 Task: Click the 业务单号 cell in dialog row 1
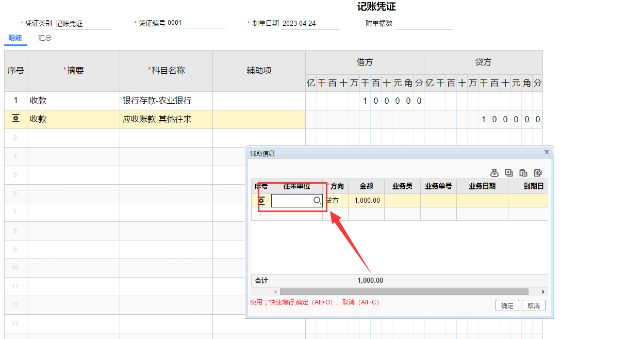click(438, 200)
